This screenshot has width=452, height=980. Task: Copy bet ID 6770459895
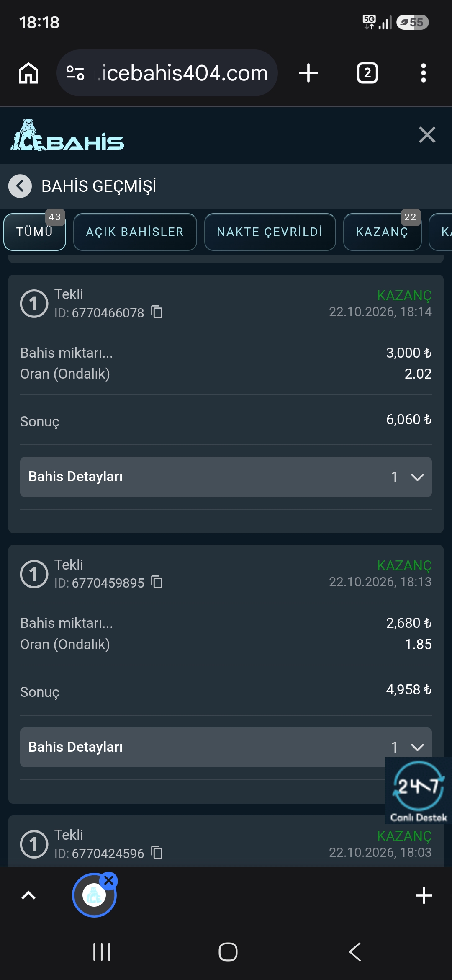tap(157, 582)
